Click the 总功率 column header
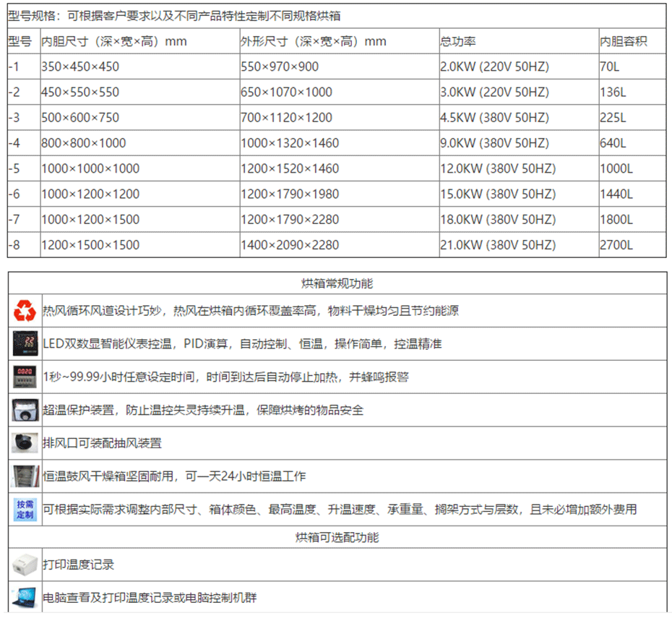The image size is (672, 621). pos(458,42)
